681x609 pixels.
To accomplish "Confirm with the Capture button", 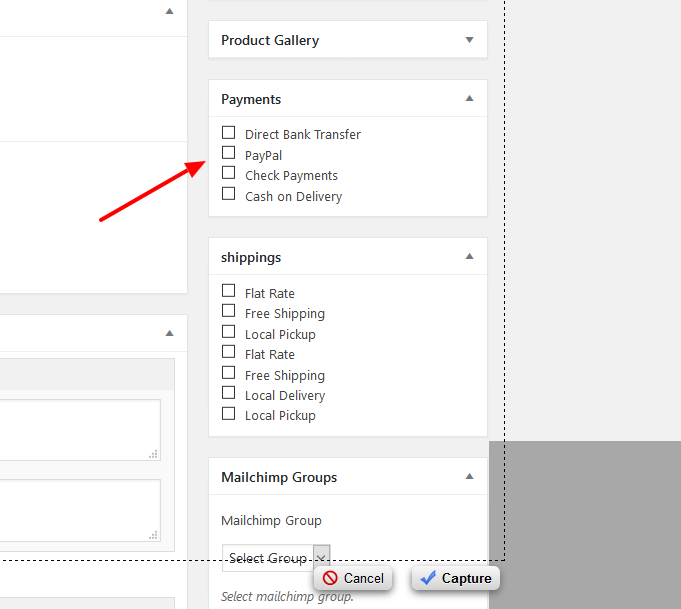I will 456,578.
